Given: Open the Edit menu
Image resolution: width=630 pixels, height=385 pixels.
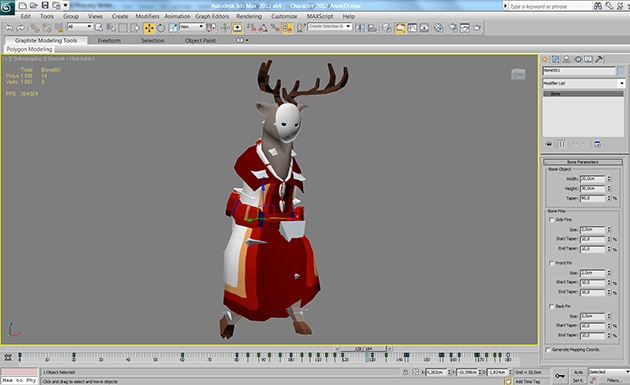Looking at the screenshot, I should point(26,16).
